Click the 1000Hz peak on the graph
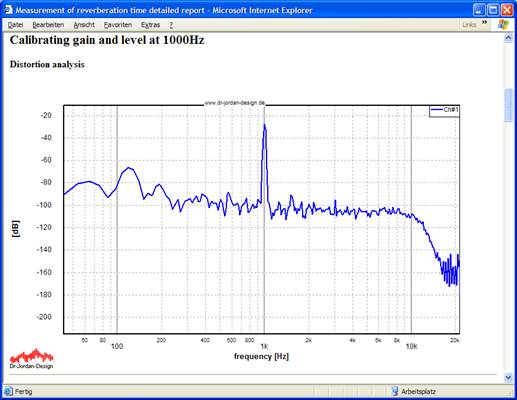This screenshot has width=517, height=400. 265,125
